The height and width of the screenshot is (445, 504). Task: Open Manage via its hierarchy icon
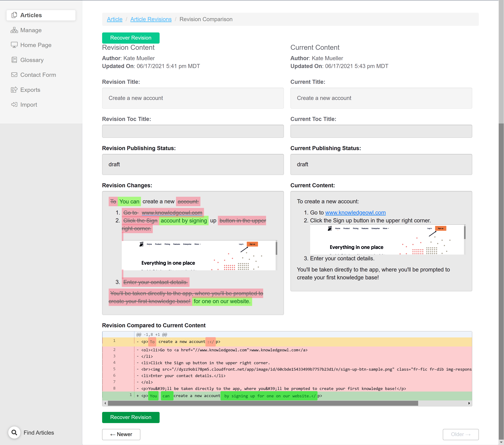click(x=14, y=30)
